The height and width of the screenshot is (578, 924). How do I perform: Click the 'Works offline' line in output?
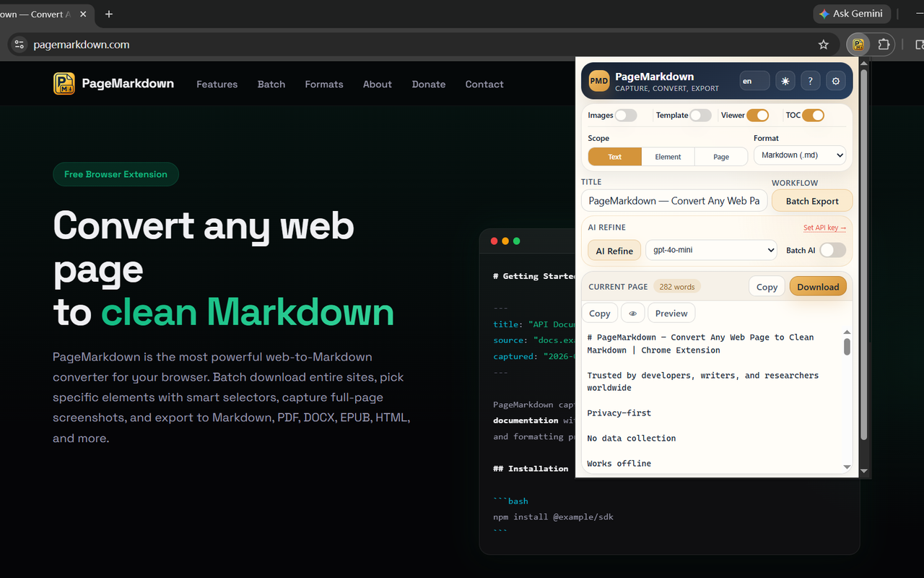click(619, 464)
